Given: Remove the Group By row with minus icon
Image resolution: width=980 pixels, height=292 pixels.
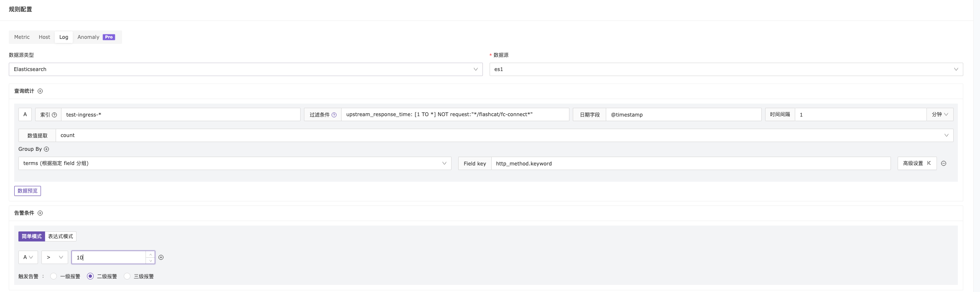Looking at the screenshot, I should tap(944, 163).
